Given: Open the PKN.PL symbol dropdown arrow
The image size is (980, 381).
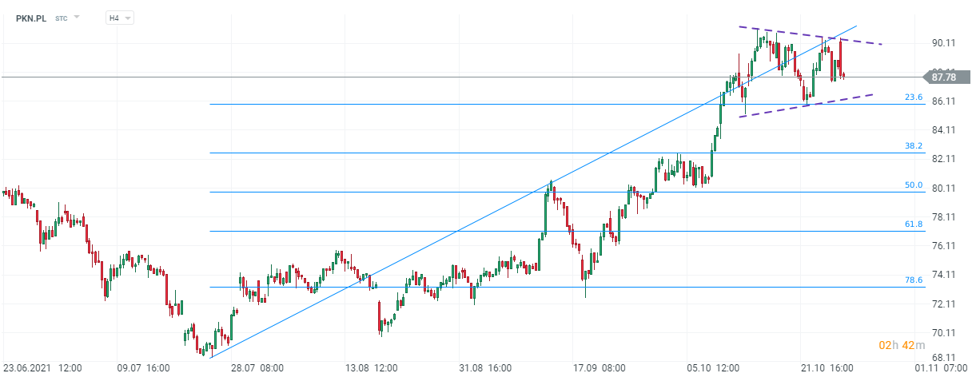Looking at the screenshot, I should [x=78, y=17].
